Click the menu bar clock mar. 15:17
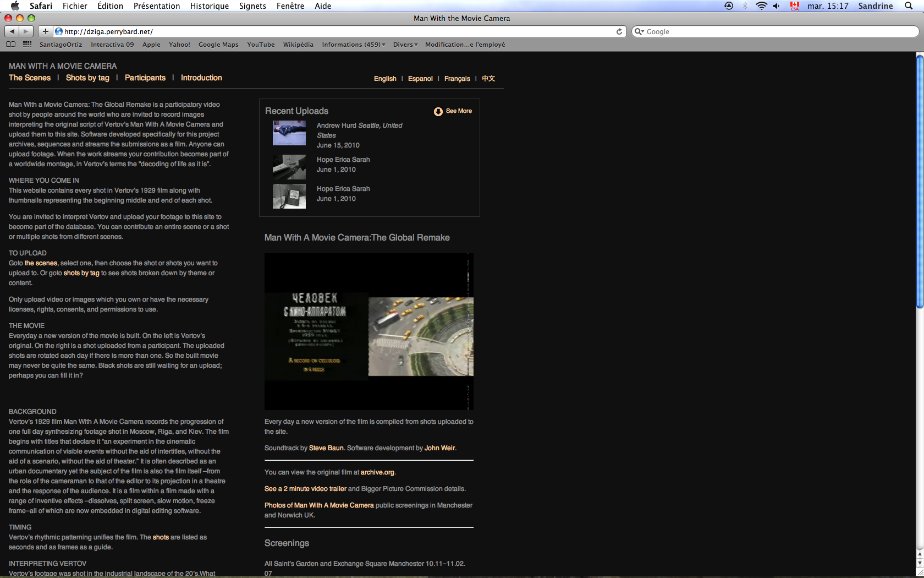 [x=828, y=6]
